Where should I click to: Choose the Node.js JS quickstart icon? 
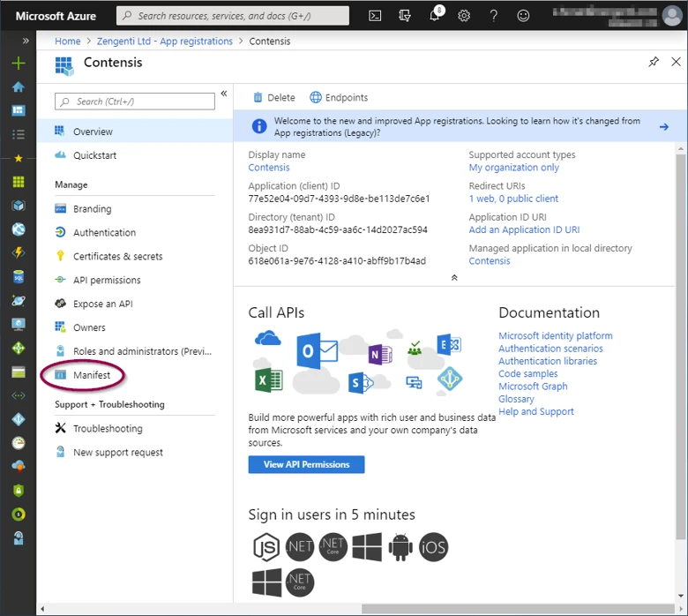[266, 547]
